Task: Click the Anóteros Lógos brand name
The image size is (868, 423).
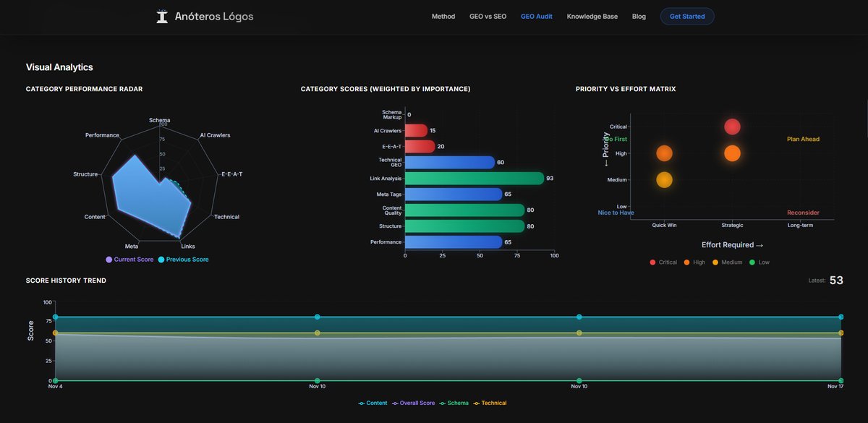Action: [x=214, y=16]
